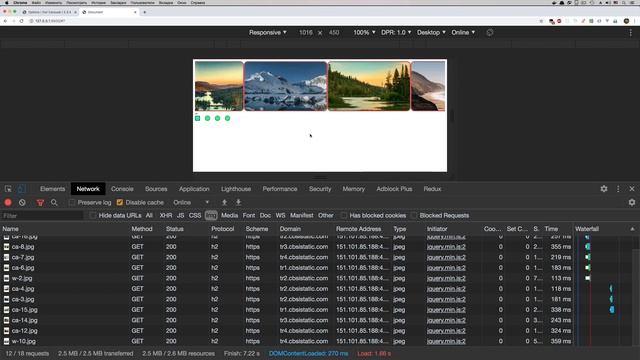
Task: Toggle the device toolbar icon
Action: coord(21,189)
